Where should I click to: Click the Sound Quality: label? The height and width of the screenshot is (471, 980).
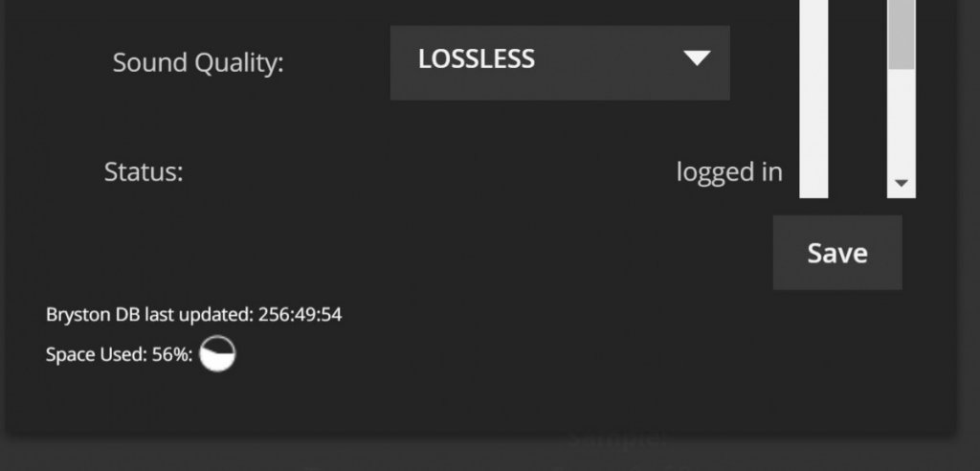click(x=198, y=63)
